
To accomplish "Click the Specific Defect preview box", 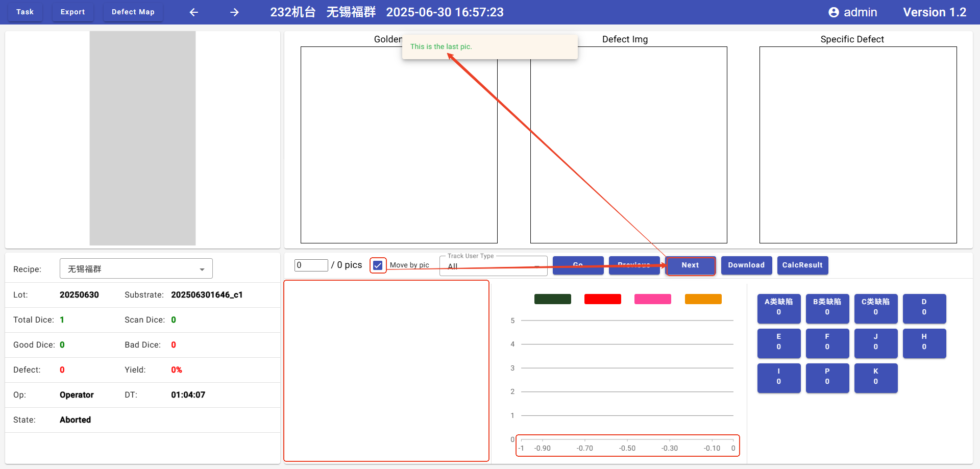I will 858,145.
